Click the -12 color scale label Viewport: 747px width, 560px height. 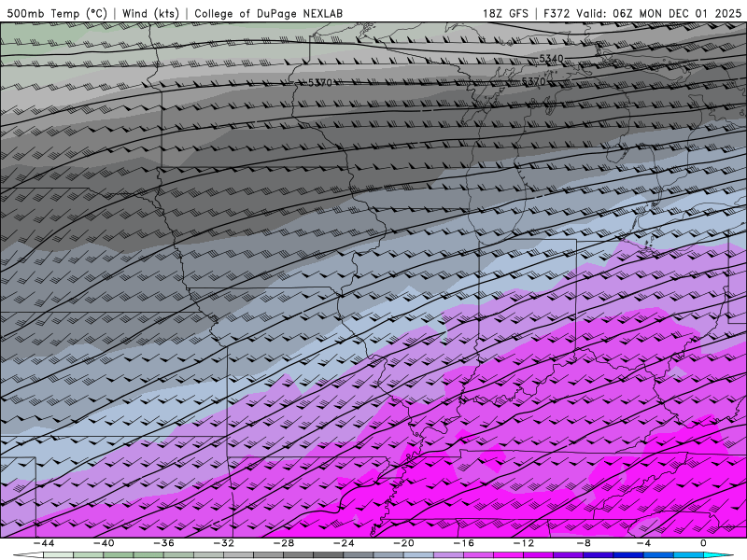coord(524,543)
